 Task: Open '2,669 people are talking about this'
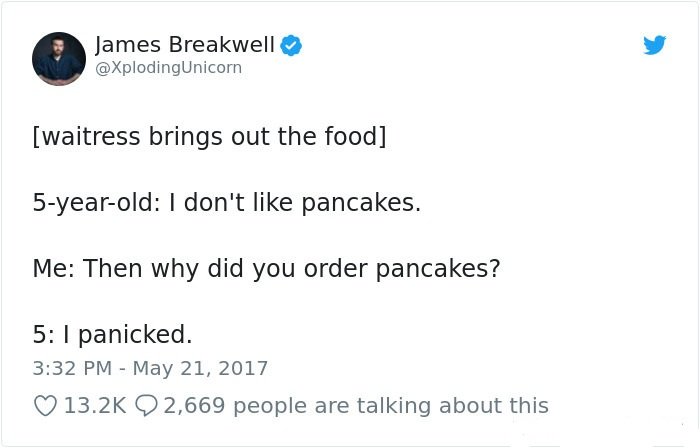[356, 406]
